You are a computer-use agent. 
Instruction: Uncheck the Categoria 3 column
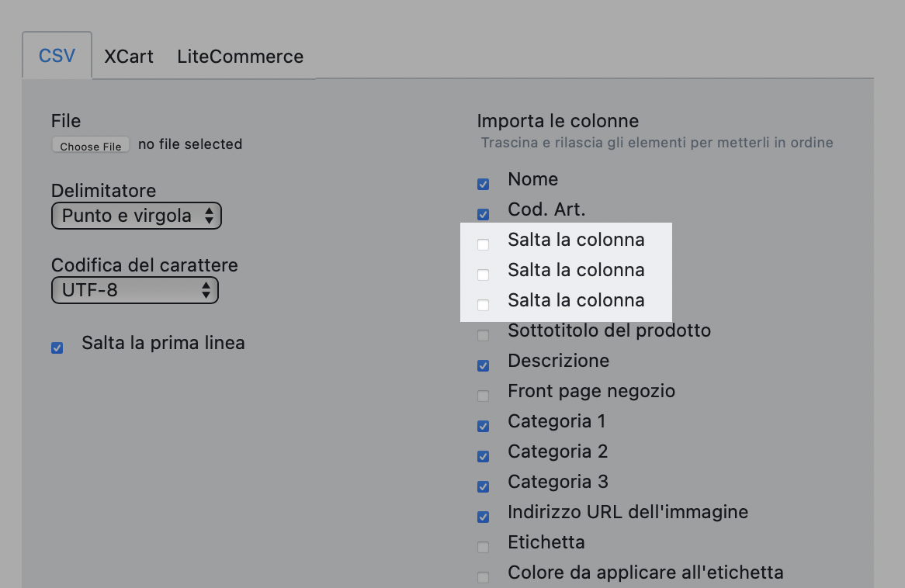click(x=483, y=486)
